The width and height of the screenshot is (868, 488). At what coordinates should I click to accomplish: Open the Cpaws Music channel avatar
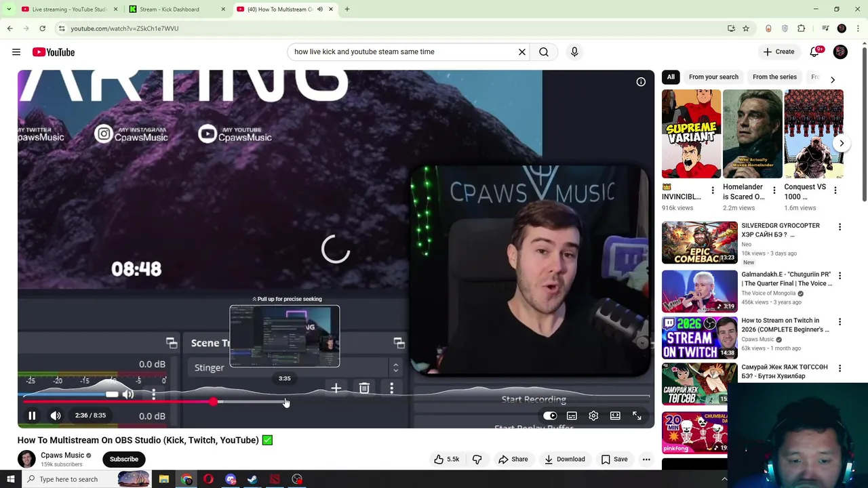click(x=26, y=459)
